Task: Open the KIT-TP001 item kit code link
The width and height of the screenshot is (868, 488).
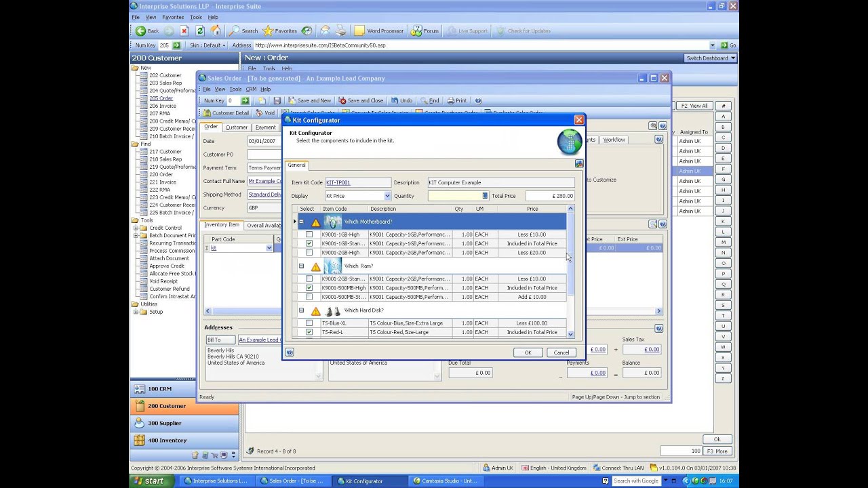Action: [338, 182]
